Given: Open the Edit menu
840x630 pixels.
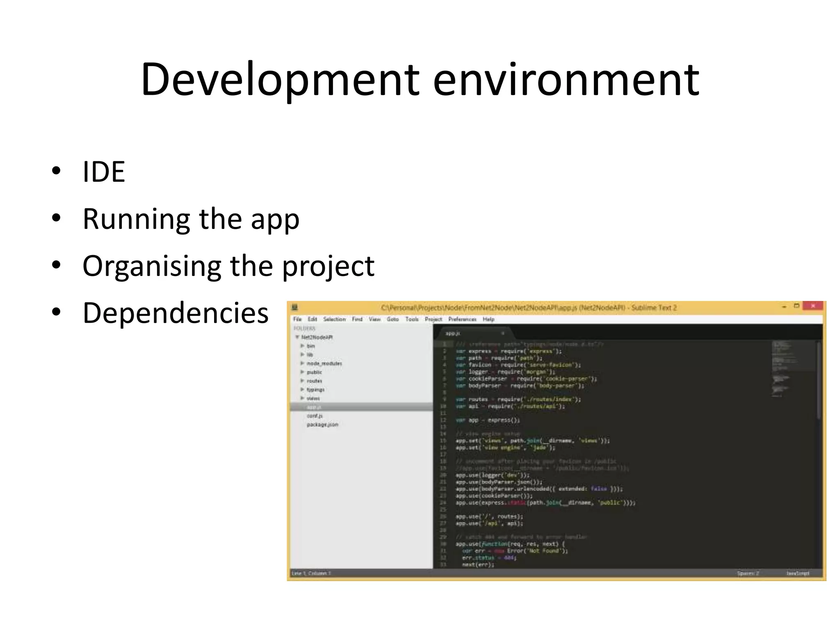Looking at the screenshot, I should pos(313,319).
